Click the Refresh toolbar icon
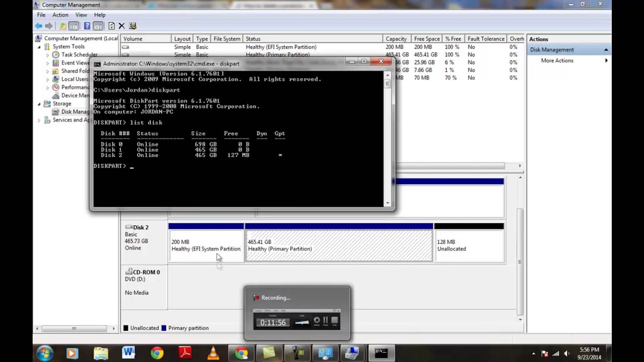Image resolution: width=644 pixels, height=362 pixels. (x=112, y=26)
